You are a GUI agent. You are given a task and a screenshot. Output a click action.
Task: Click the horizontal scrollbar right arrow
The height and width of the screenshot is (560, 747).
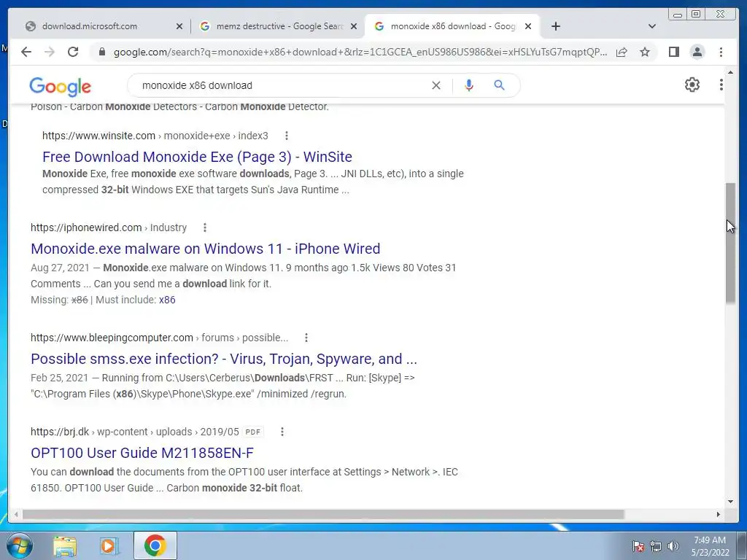click(x=719, y=514)
